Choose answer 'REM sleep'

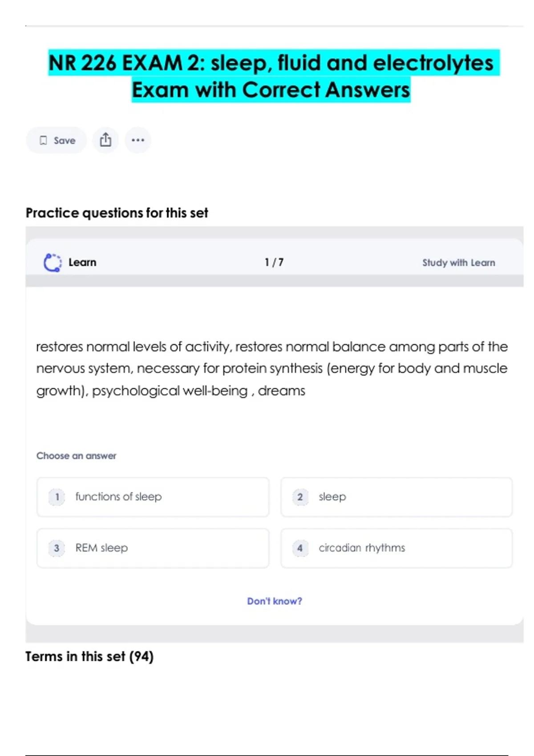coord(153,548)
